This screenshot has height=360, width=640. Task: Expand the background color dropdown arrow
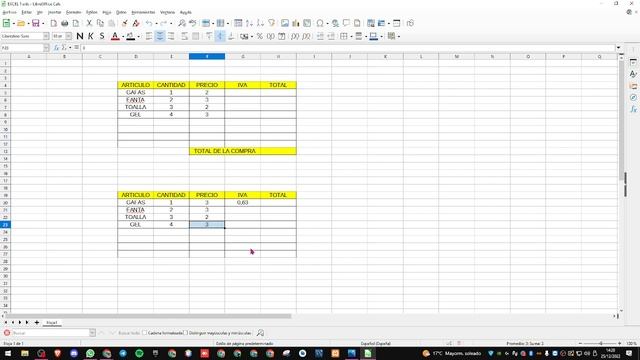coord(138,36)
